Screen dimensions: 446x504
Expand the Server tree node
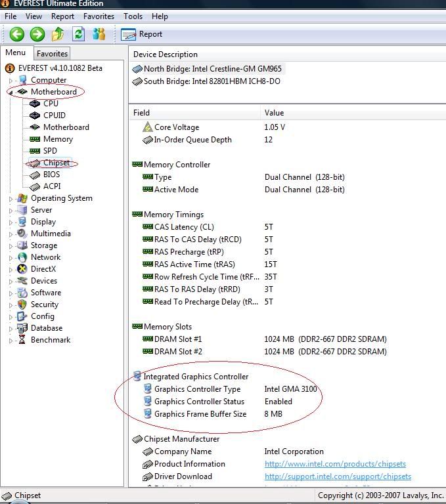(11, 211)
